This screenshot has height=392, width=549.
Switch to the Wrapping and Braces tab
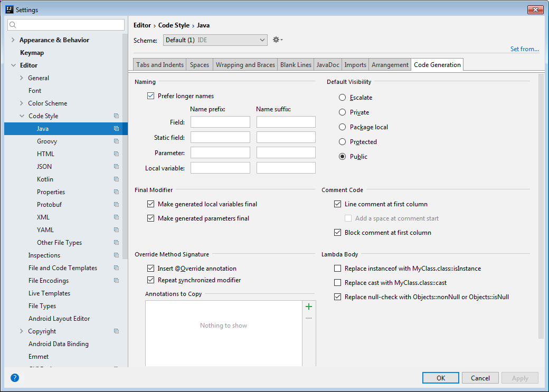[x=245, y=65]
